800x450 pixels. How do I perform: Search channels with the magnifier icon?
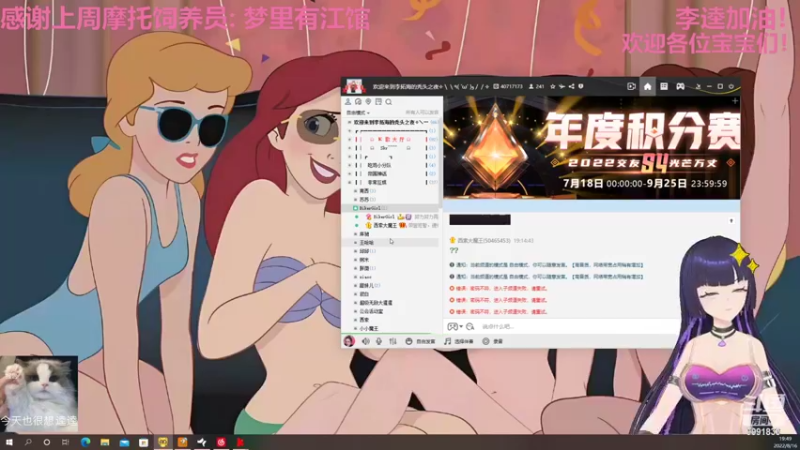tap(389, 102)
